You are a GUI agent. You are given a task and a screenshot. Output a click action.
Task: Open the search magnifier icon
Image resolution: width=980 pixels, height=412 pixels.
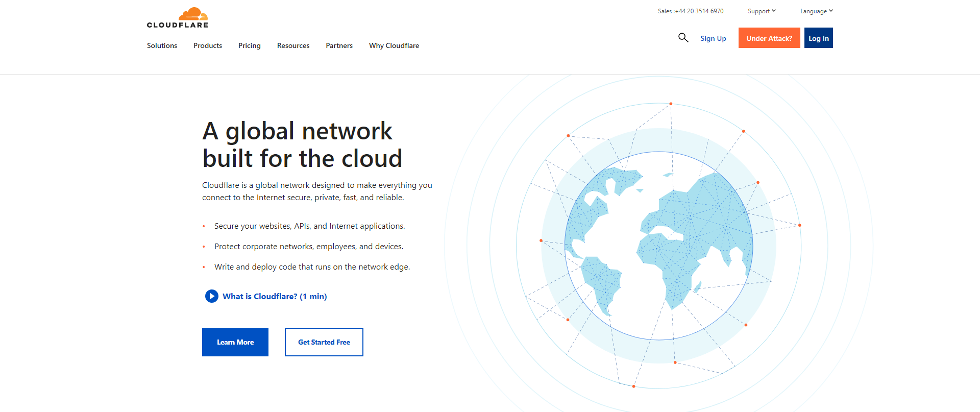click(683, 38)
